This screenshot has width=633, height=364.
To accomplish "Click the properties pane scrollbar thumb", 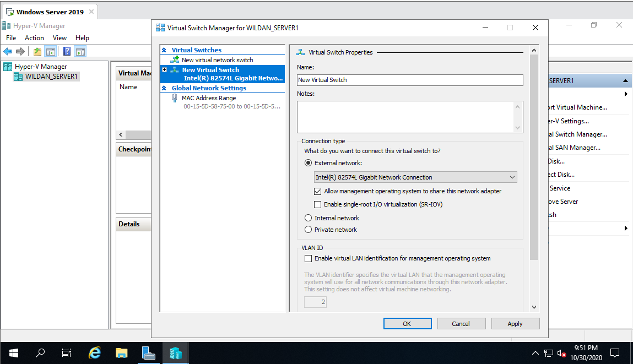I will (x=534, y=157).
